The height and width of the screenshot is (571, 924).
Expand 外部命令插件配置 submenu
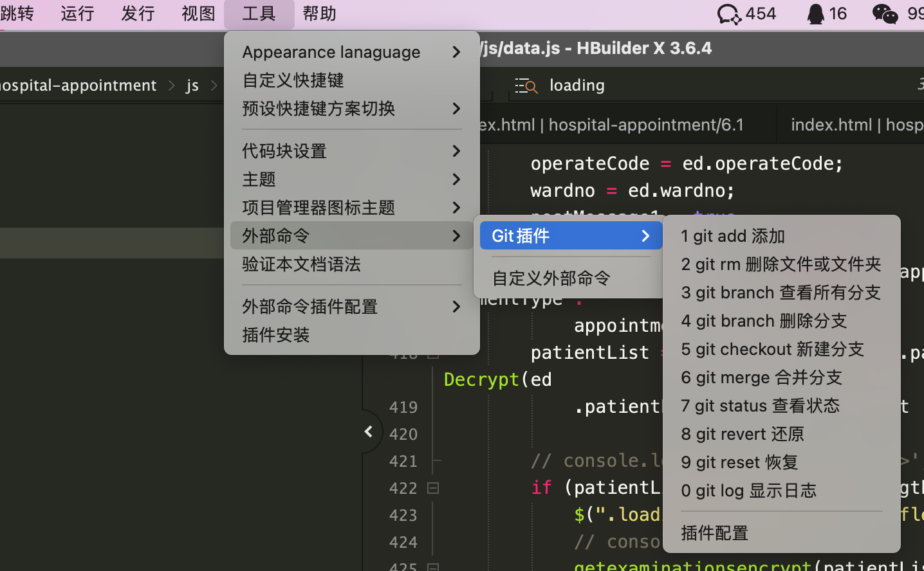(x=352, y=307)
